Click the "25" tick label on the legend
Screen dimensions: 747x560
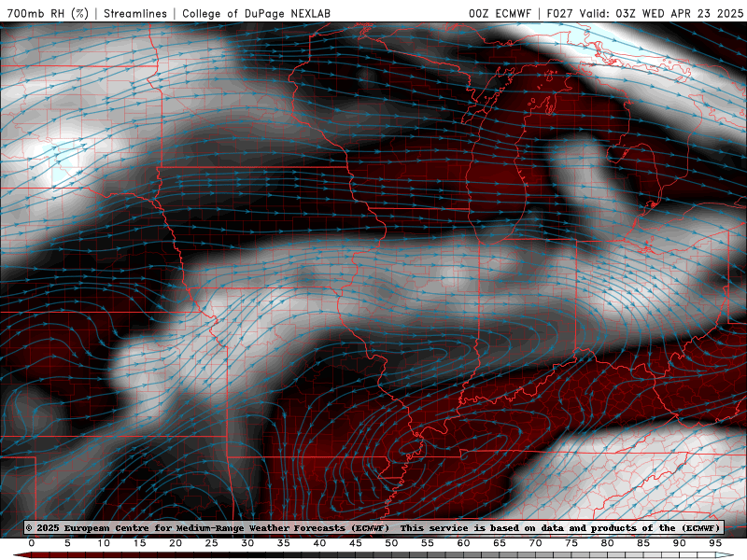pyautogui.click(x=212, y=543)
